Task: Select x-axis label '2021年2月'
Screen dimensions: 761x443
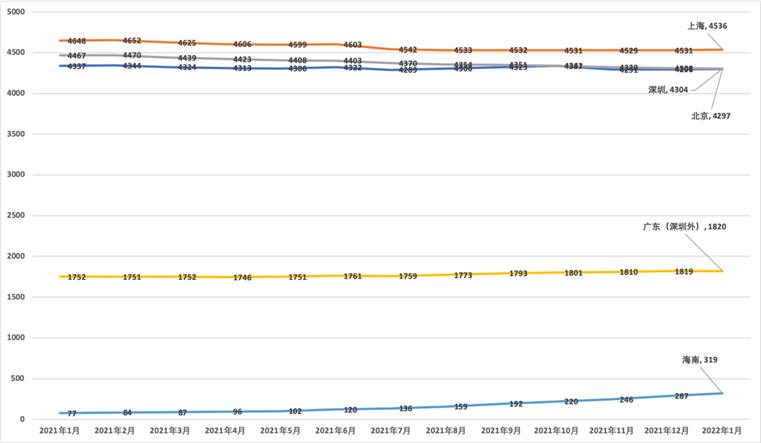Action: tap(115, 431)
